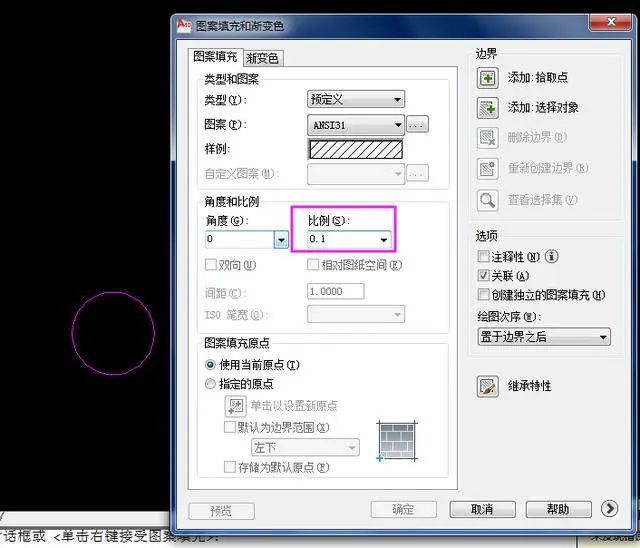Open the 类型 dropdown showing 预定义
The height and width of the screenshot is (548, 640).
pyautogui.click(x=356, y=99)
